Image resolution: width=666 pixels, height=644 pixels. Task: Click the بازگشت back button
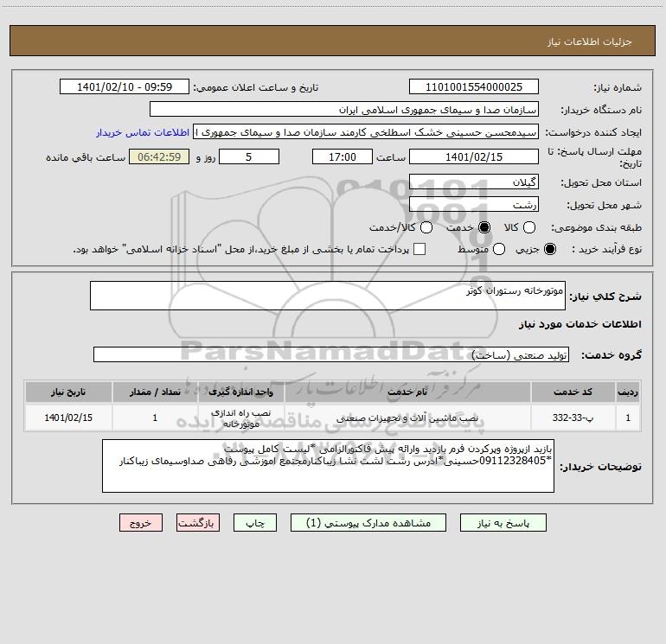(x=198, y=523)
